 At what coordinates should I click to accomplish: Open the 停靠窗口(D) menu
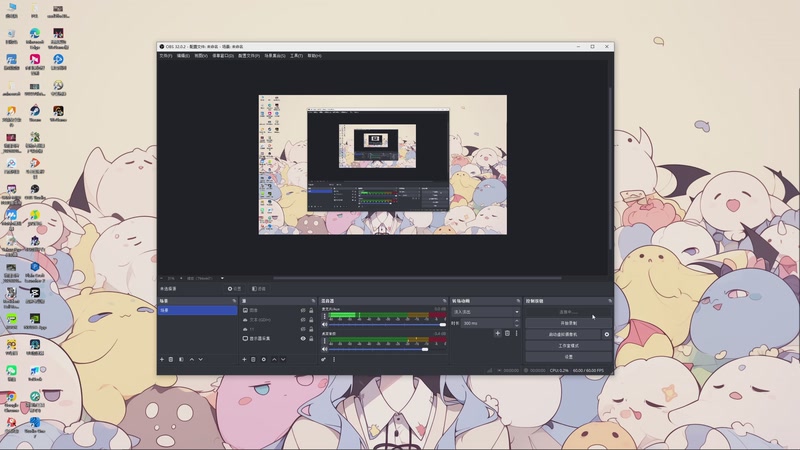click(x=223, y=56)
